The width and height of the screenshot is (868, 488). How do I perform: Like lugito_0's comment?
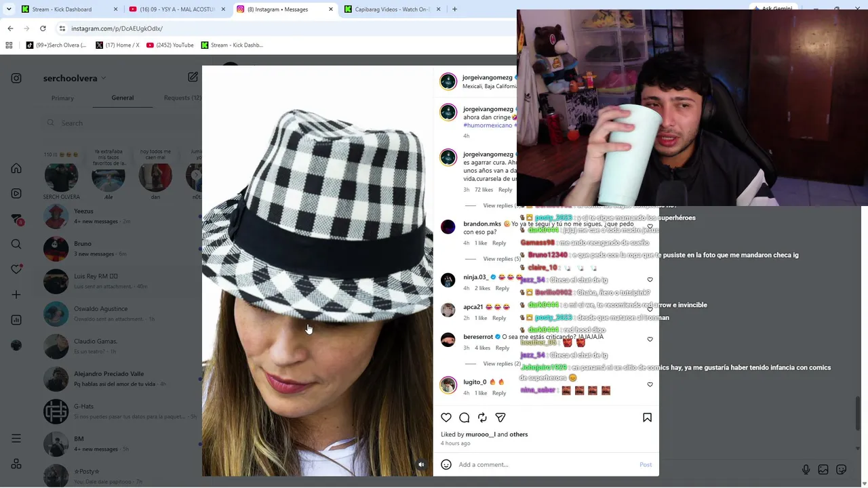pyautogui.click(x=650, y=384)
